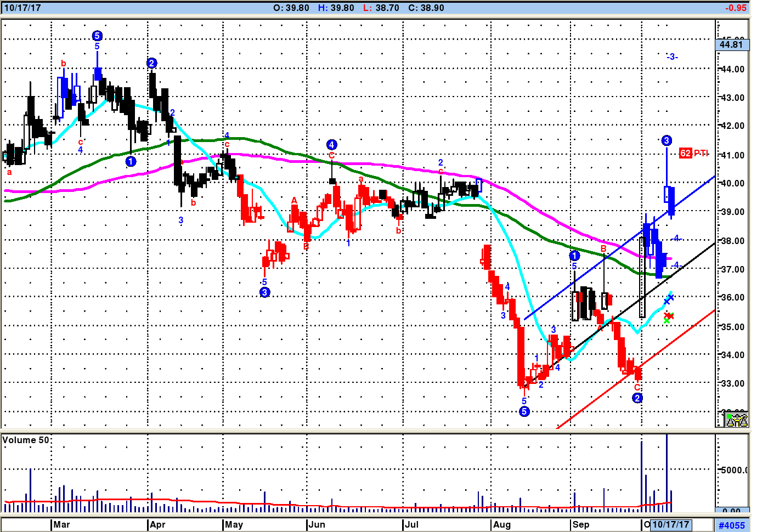The height and width of the screenshot is (532, 768).
Task: Click the 44.81 price tag on the axis
Action: [x=731, y=45]
